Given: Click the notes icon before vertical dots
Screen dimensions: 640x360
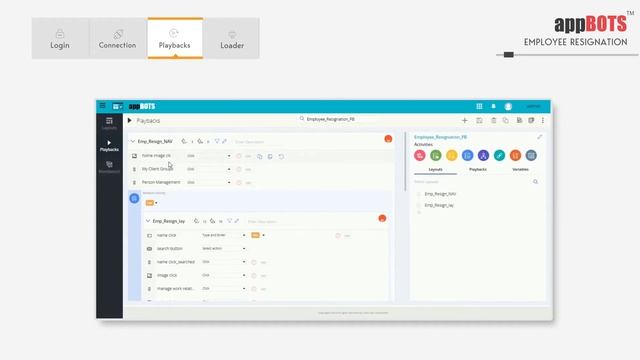Looking at the screenshot, I should [x=531, y=120].
